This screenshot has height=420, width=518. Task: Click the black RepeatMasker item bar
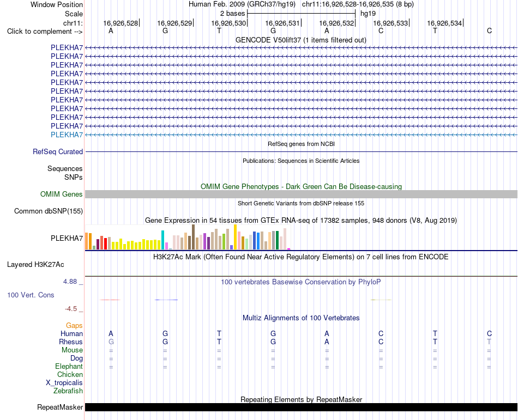(301, 407)
